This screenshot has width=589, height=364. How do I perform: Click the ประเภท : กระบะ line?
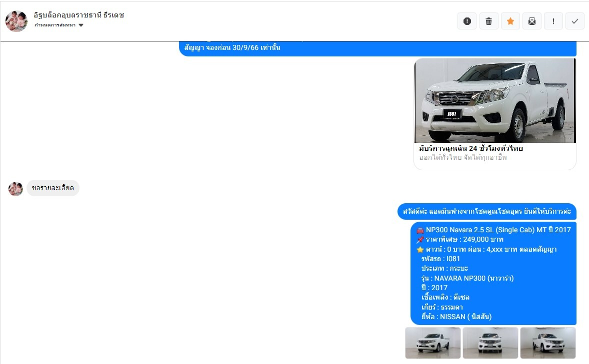coord(445,268)
